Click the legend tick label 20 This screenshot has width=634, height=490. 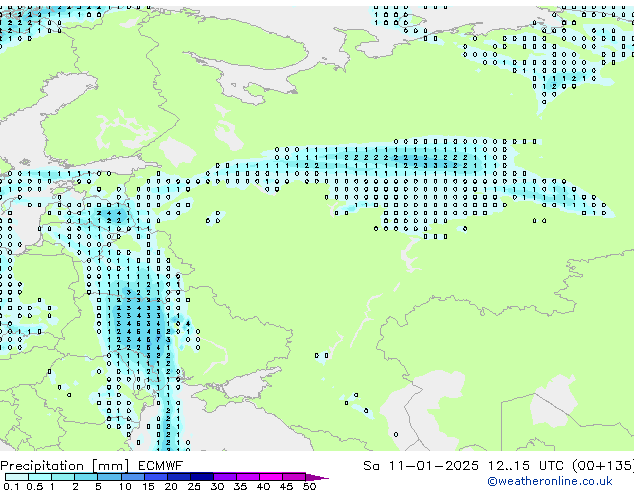171,487
